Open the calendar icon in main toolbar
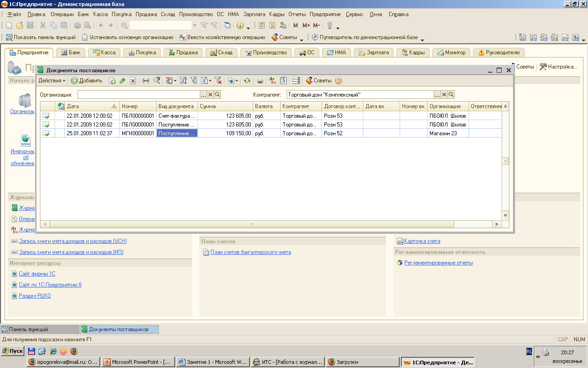 272,25
